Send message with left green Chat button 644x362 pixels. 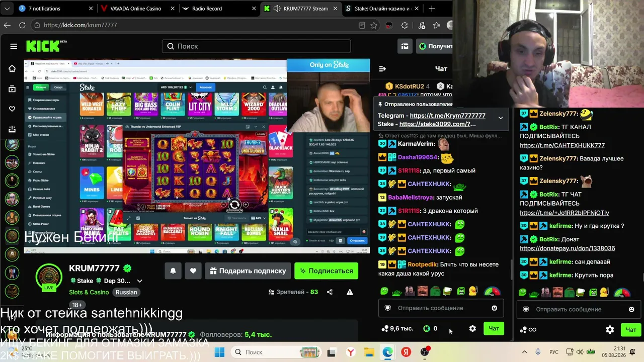click(494, 329)
